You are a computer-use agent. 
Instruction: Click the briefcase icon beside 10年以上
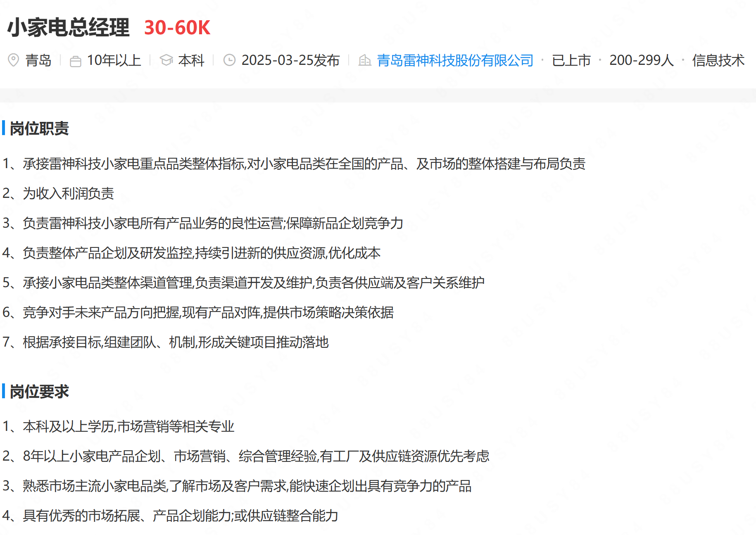[x=75, y=61]
